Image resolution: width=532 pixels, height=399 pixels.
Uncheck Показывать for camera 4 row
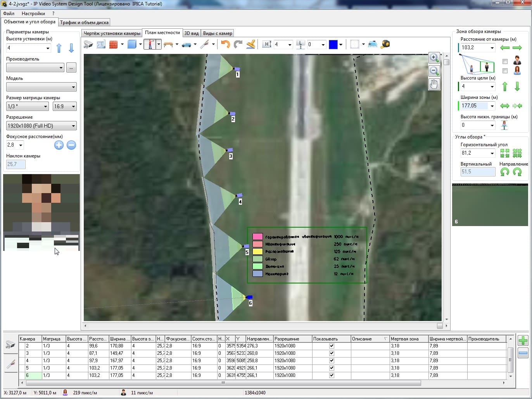coord(332,361)
